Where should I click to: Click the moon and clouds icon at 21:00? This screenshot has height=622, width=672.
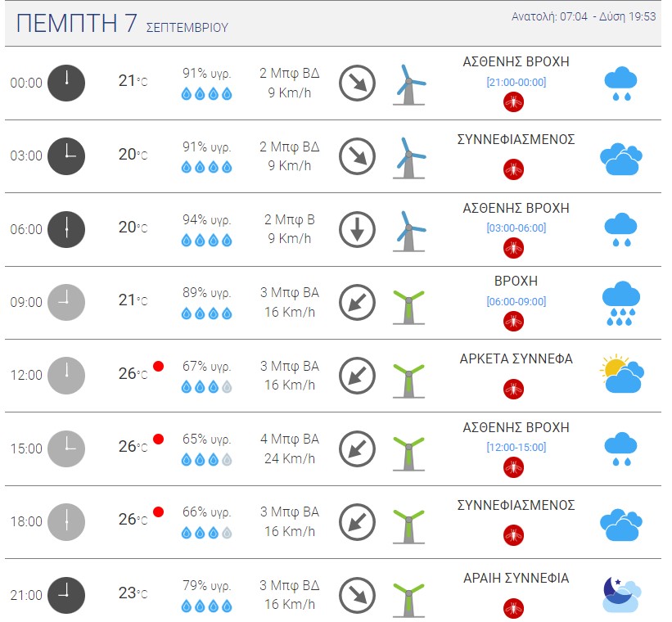622,594
